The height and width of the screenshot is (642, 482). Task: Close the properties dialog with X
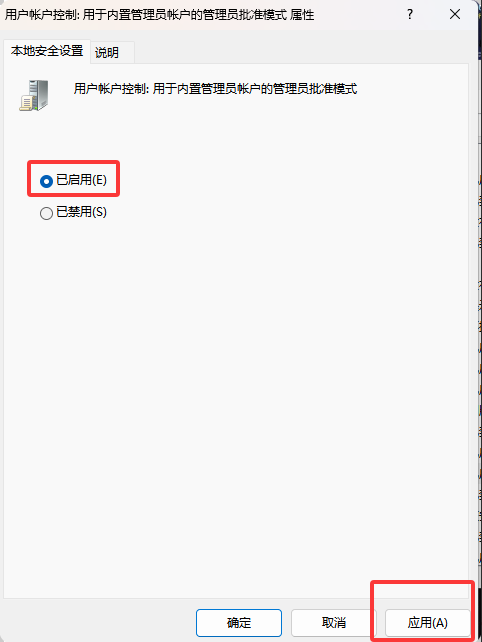(x=455, y=15)
